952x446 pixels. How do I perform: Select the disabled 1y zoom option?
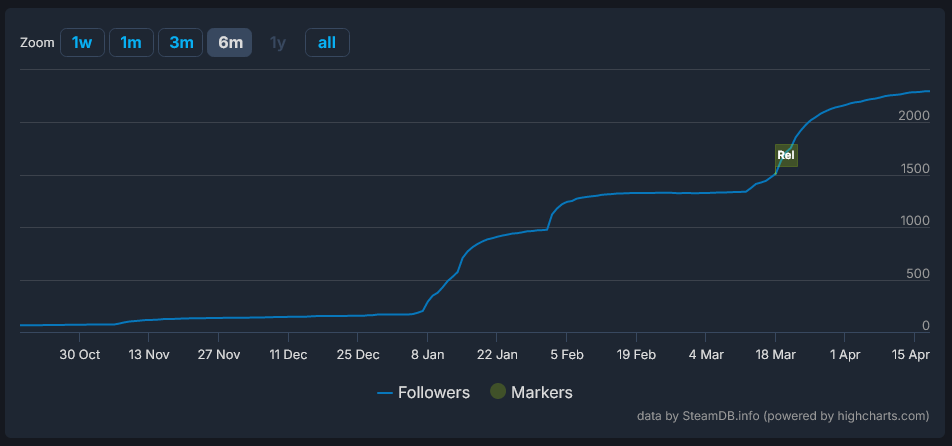point(278,42)
